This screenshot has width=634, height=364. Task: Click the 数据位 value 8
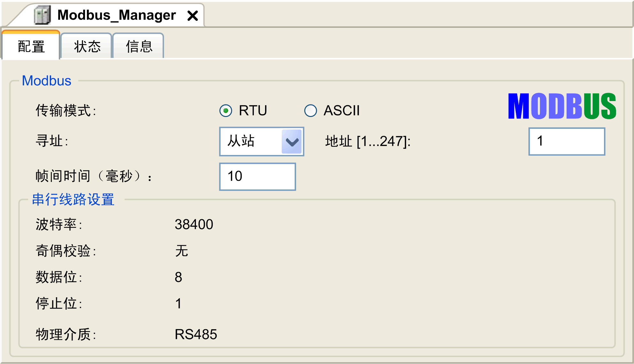(x=178, y=277)
